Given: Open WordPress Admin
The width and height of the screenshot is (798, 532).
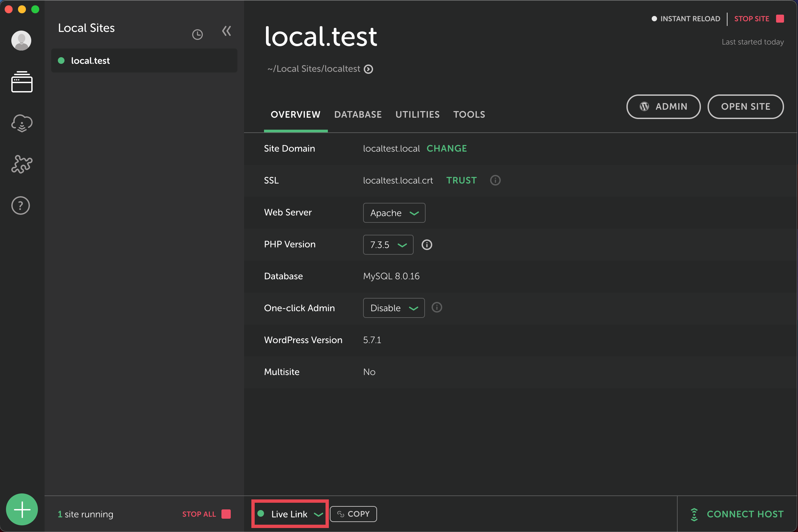Looking at the screenshot, I should (x=663, y=106).
